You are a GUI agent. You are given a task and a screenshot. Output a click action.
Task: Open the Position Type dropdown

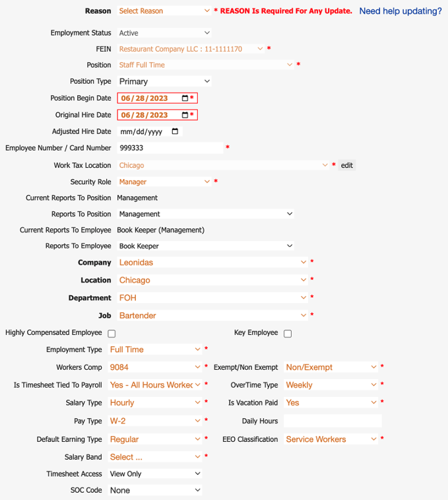[x=164, y=81]
